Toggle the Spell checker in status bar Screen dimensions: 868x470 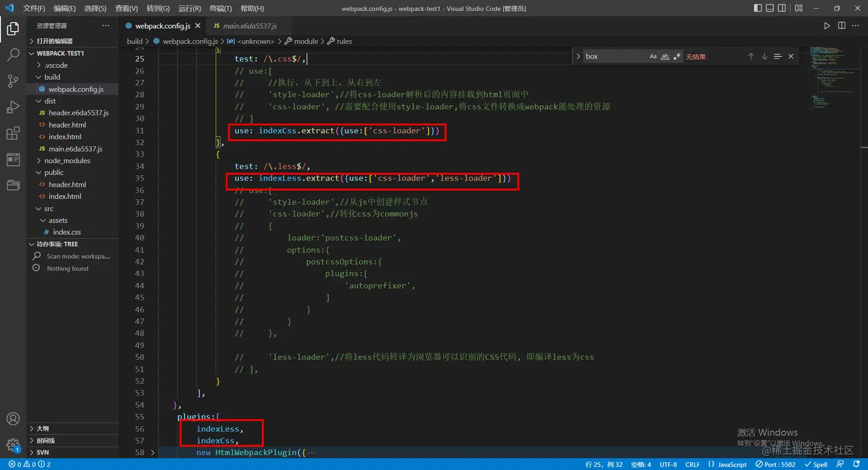pos(816,464)
